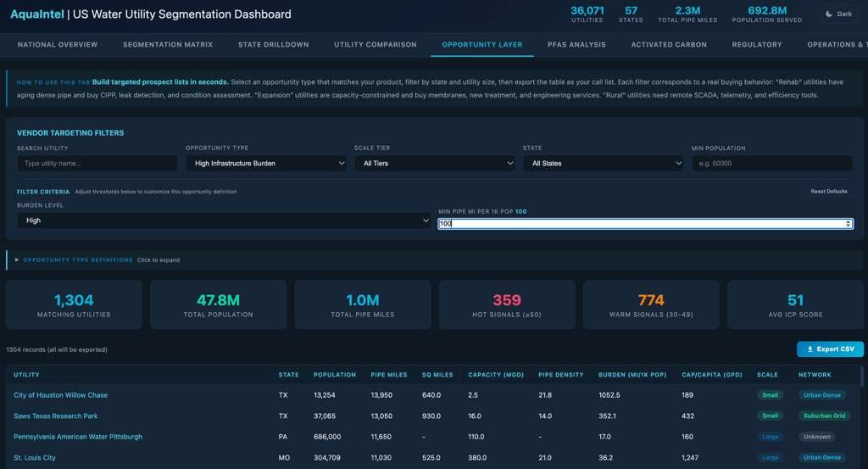The width and height of the screenshot is (868, 469).
Task: Switch to Activated Carbon tab
Action: 669,44
